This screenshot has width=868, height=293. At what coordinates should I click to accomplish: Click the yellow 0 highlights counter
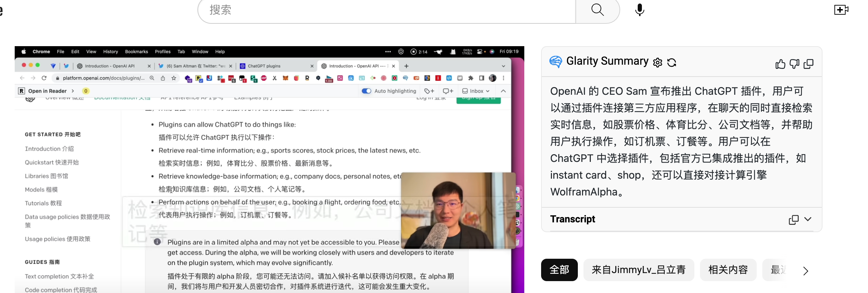86,91
